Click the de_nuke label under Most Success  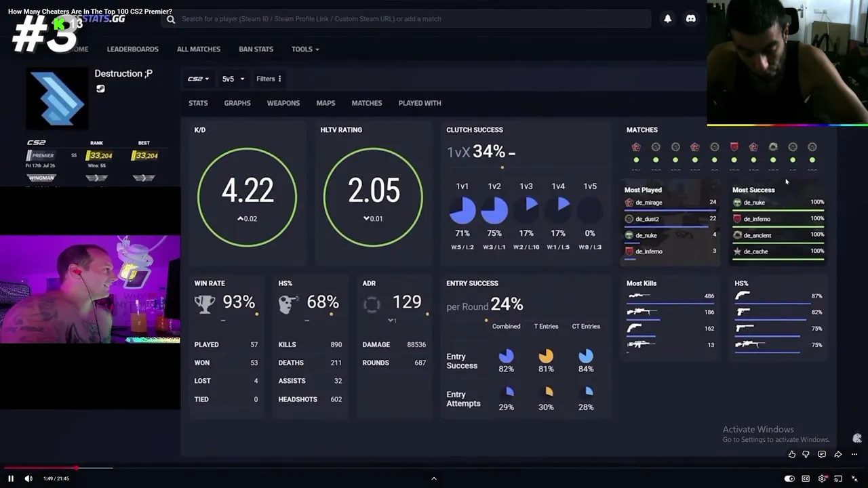754,203
